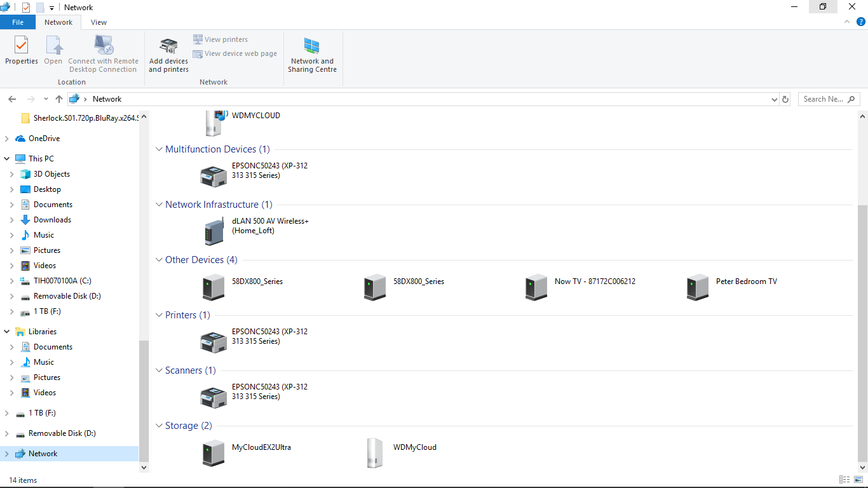The image size is (868, 488).
Task: Expand the Network tree node
Action: tap(7, 454)
